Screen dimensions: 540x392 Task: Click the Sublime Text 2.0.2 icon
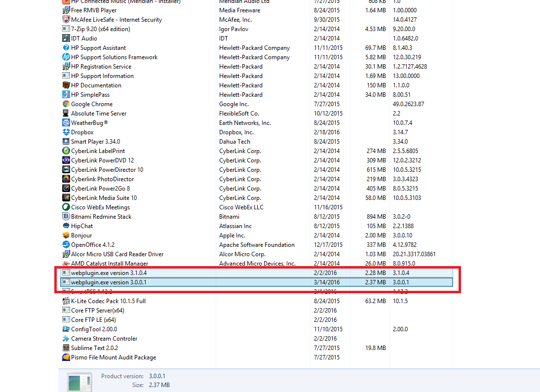(66, 348)
